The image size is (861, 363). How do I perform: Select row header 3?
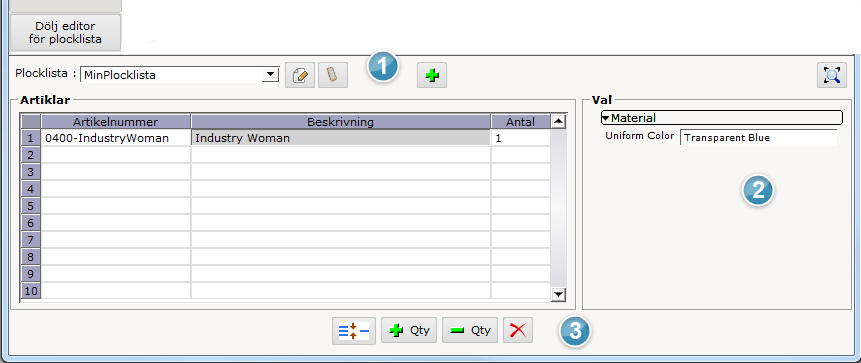click(x=31, y=172)
